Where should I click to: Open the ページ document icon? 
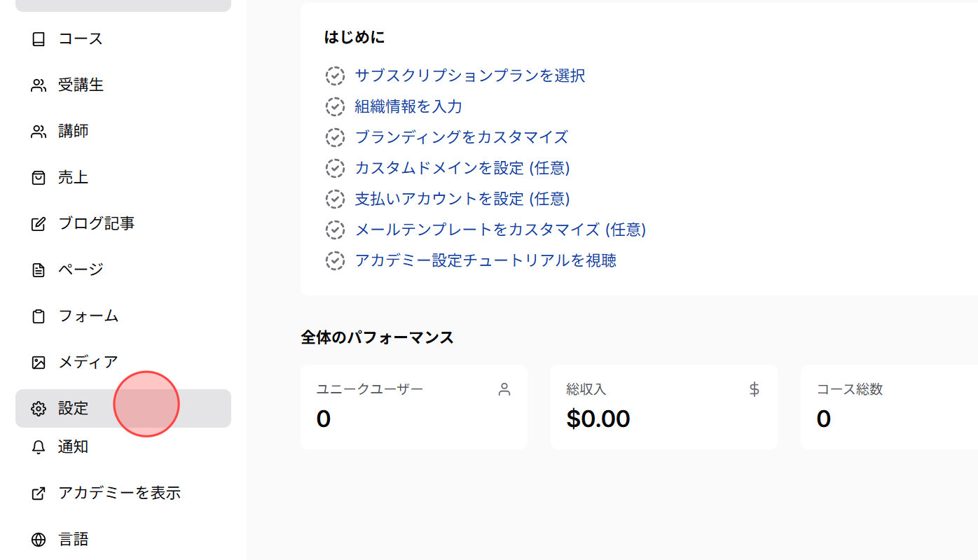coord(39,269)
